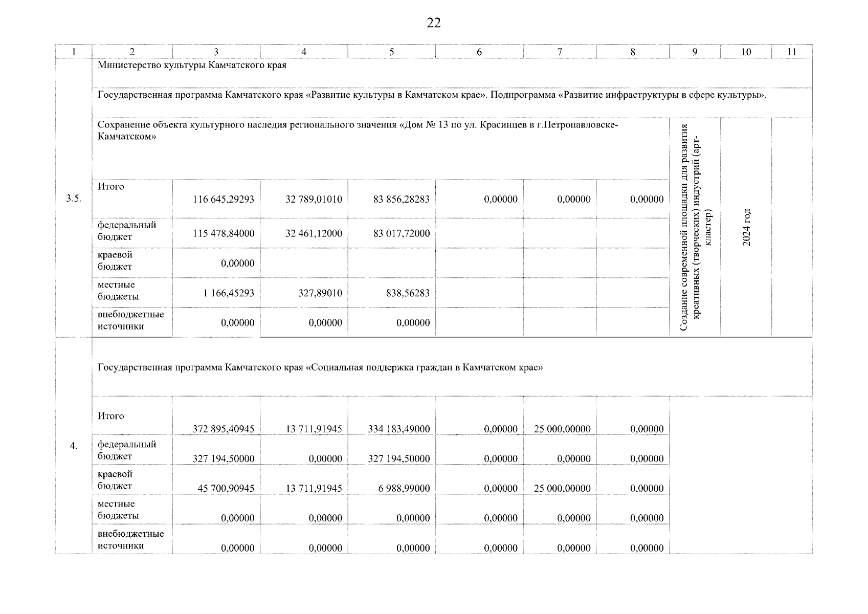
Task: Select the total value 372 895,40945
Action: pos(224,429)
